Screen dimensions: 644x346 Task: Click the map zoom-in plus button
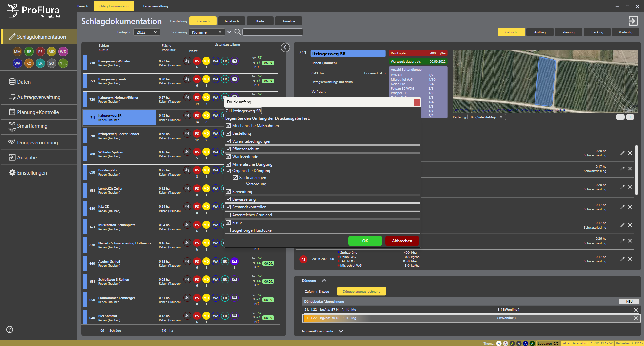pos(630,117)
